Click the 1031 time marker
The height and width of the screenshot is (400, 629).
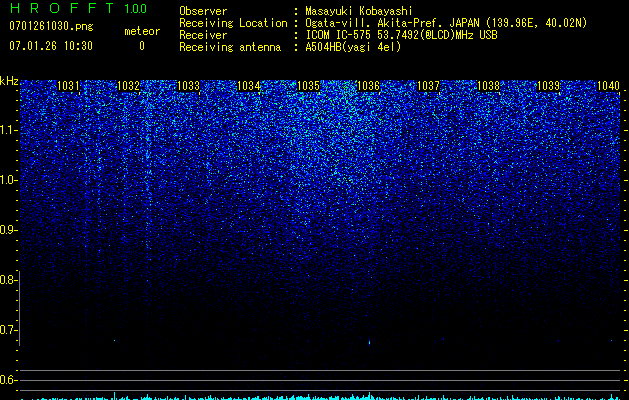point(68,86)
